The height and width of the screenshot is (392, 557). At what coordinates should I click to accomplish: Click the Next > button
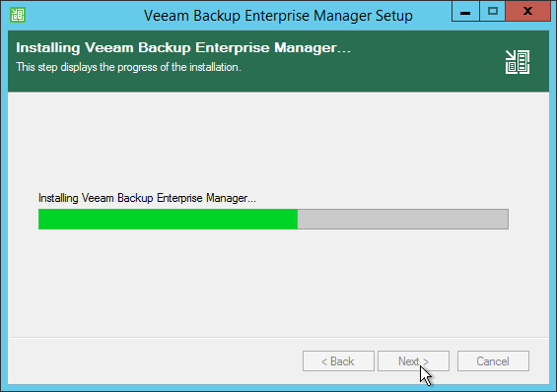click(x=413, y=361)
